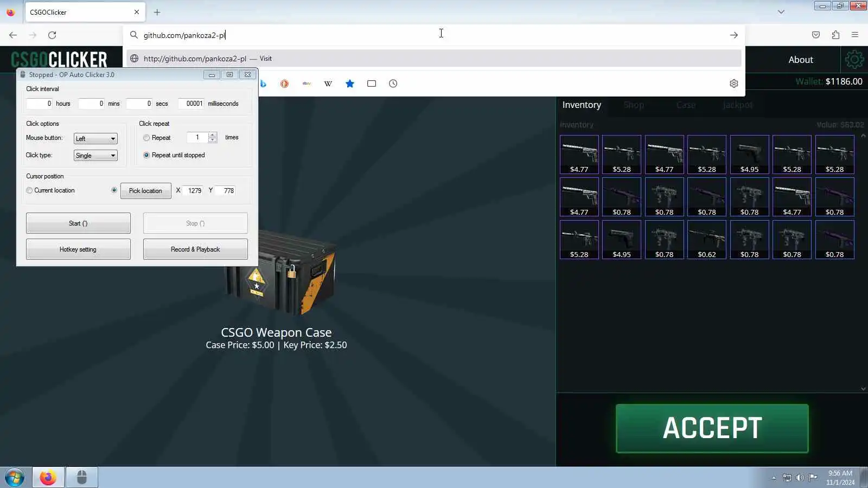Click the CSGOClicker logo
Viewport: 868px width, 488px height.
tap(59, 59)
